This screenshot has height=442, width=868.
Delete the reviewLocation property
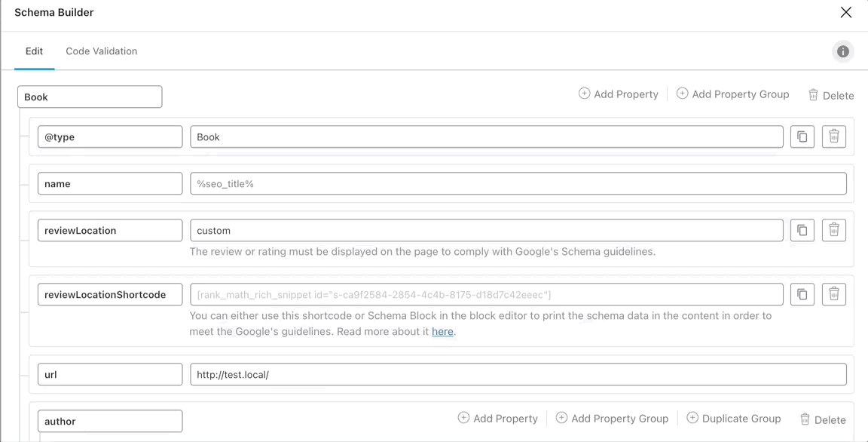[x=833, y=230]
